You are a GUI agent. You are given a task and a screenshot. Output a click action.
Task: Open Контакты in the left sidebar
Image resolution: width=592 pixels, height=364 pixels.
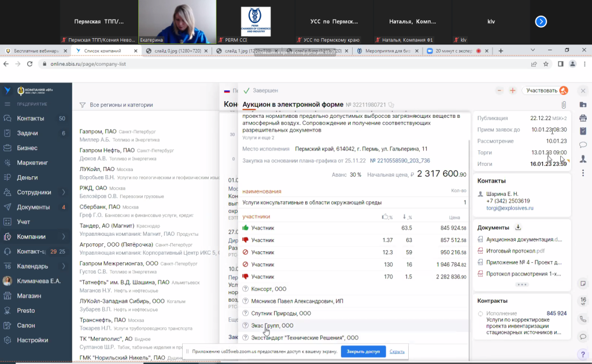(x=31, y=118)
